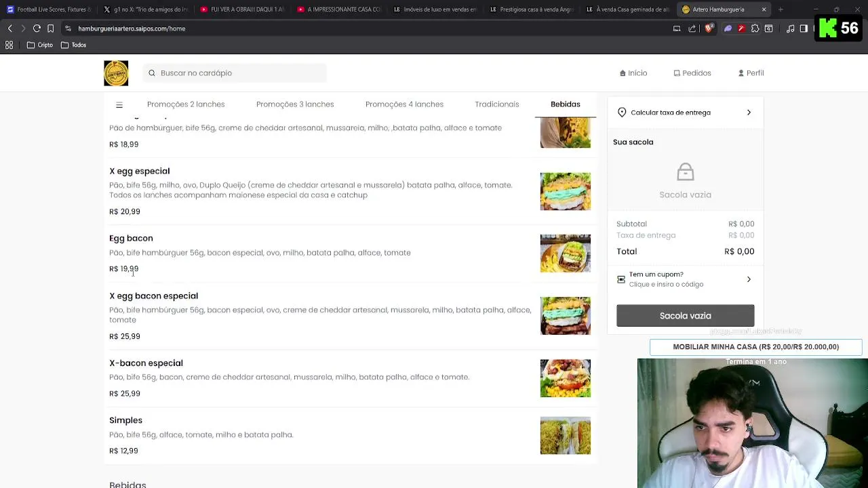The width and height of the screenshot is (868, 488).
Task: Reload the page with refresh icon
Action: point(37,28)
